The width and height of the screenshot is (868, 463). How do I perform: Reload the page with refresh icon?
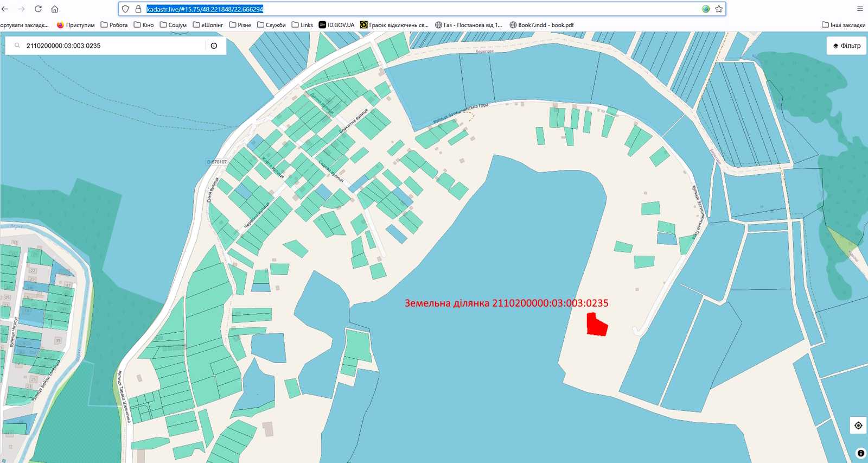tap(38, 9)
